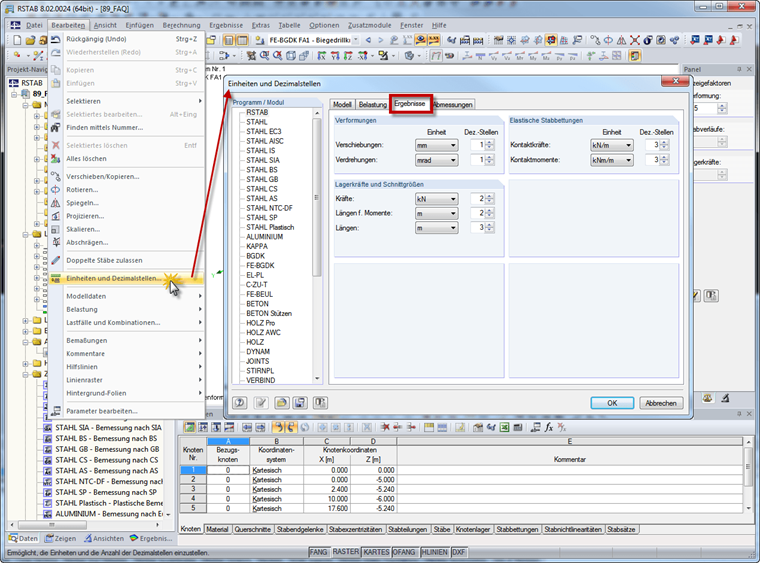Image resolution: width=760 pixels, height=563 pixels.
Task: Click the highlighted panel icon in second toolbar
Action: [x=634, y=56]
